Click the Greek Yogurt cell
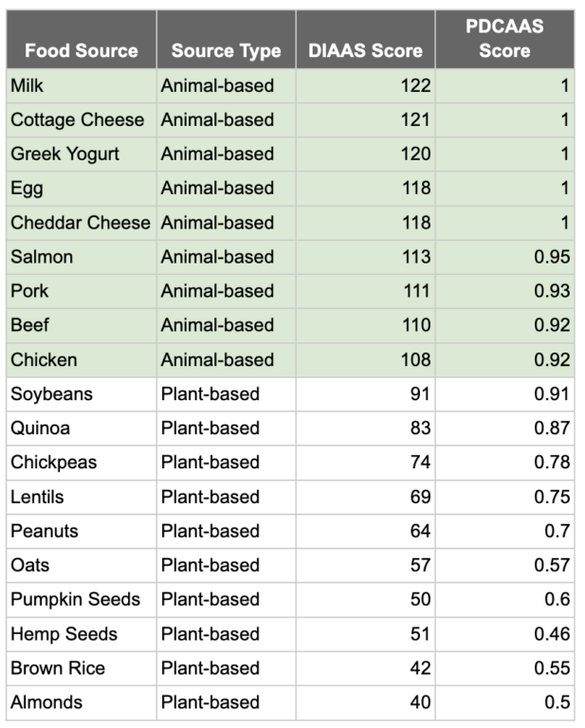The width and height of the screenshot is (585, 728). pos(81,155)
